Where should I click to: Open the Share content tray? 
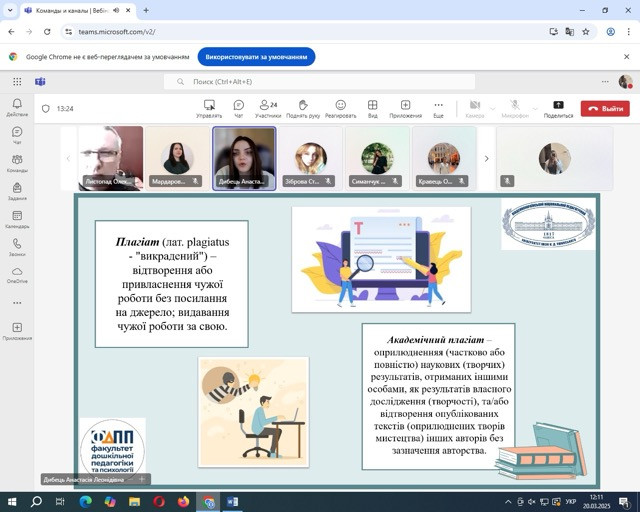(558, 108)
